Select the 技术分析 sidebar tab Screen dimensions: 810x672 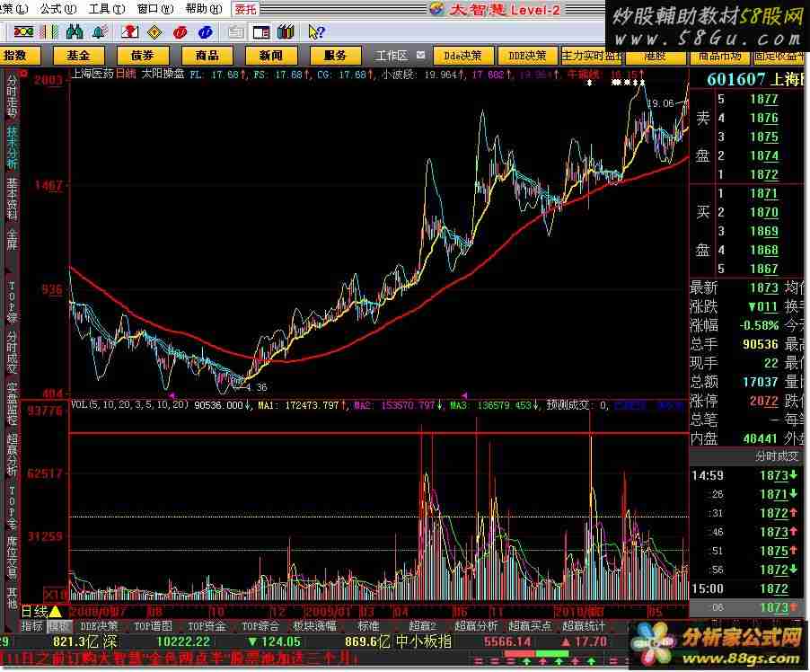click(x=12, y=146)
